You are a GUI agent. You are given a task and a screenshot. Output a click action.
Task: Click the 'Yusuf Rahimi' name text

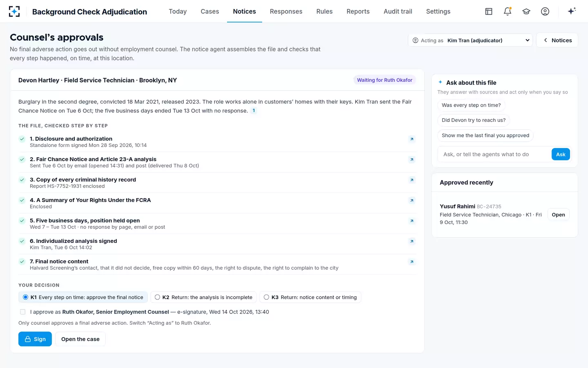457,206
